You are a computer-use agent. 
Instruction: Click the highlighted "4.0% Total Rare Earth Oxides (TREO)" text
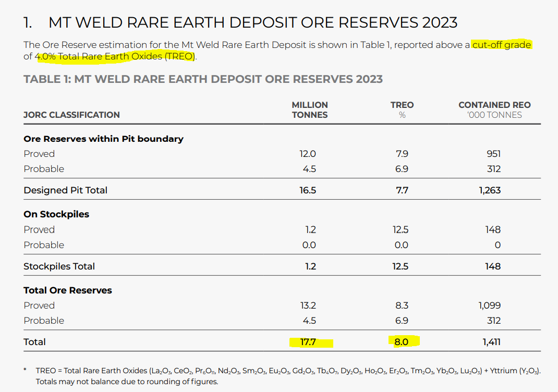(115, 56)
